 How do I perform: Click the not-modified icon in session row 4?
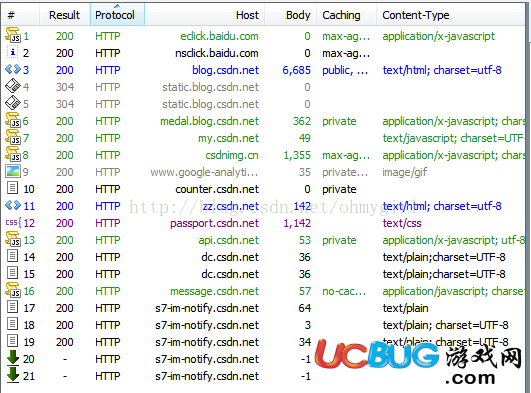(x=13, y=86)
